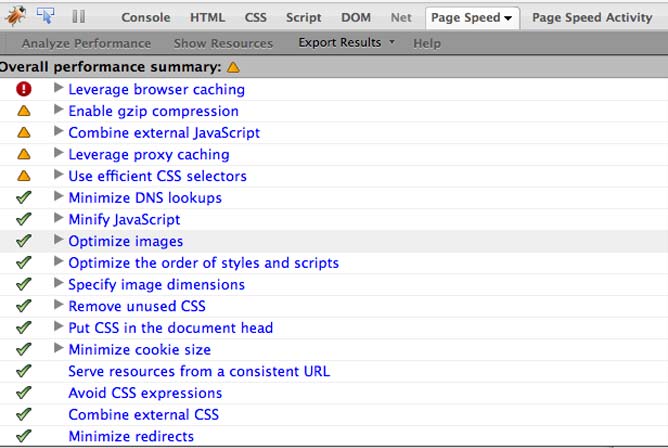Open Serve resources from a consistent URL link
The image size is (668, 448).
click(x=199, y=371)
